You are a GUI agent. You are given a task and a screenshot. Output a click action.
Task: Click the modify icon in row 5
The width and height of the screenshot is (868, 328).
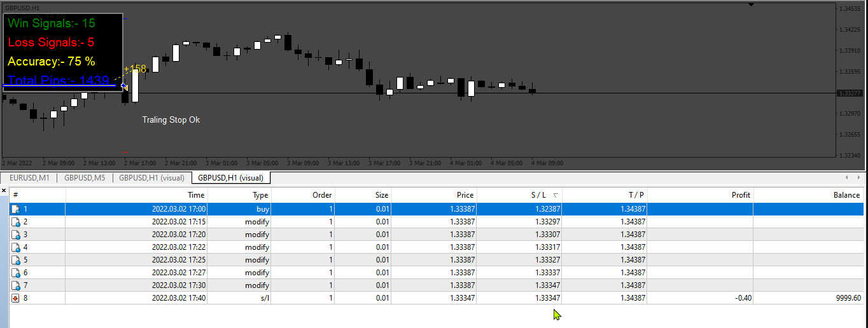click(16, 260)
